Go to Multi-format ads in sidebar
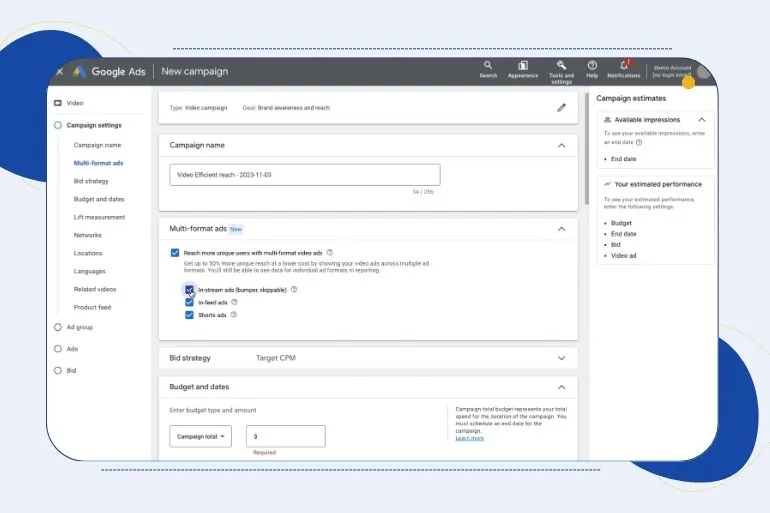The image size is (770, 513). 98,163
